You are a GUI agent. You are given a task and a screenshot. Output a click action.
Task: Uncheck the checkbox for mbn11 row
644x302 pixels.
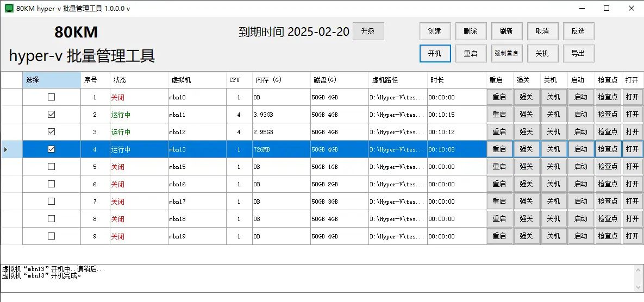tap(51, 115)
